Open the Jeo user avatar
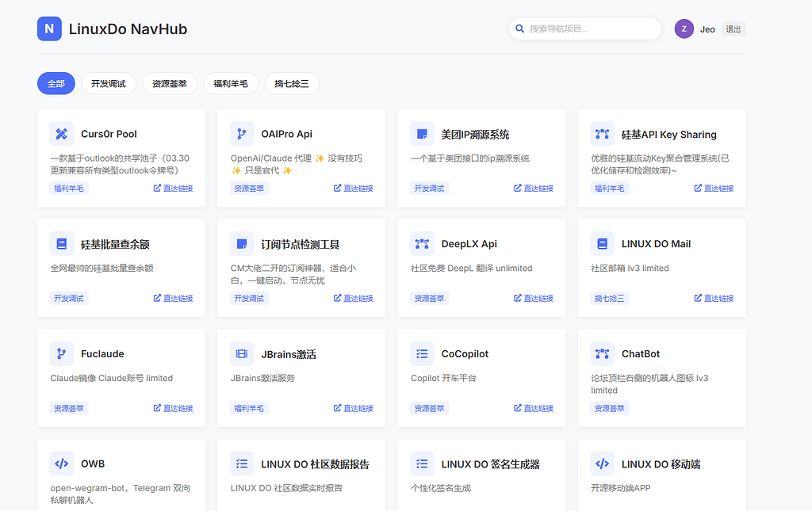This screenshot has width=812, height=511. pos(684,29)
